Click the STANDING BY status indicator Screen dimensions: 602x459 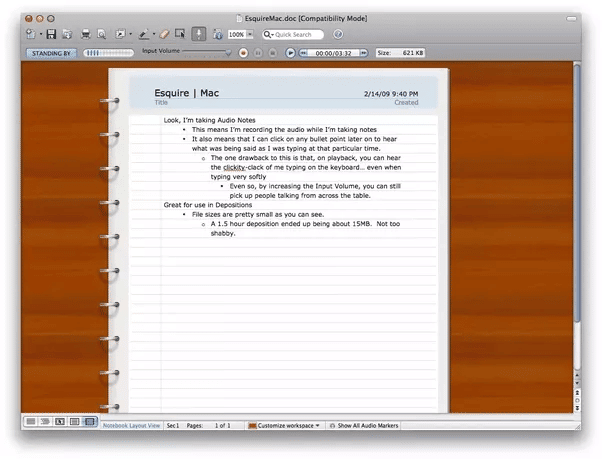point(51,53)
